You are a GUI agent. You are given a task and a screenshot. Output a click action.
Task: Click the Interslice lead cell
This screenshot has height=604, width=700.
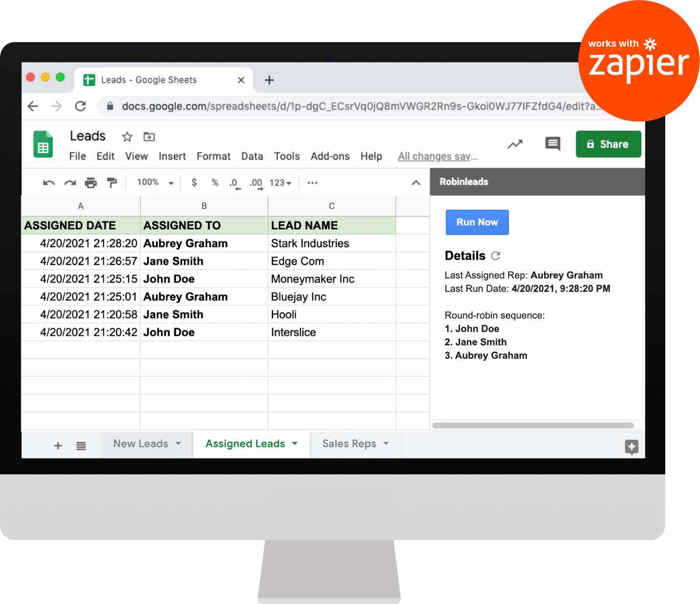[332, 332]
